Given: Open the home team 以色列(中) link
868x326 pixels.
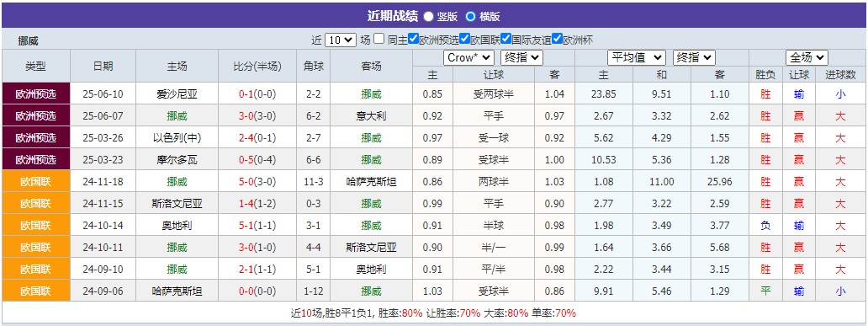Looking at the screenshot, I should point(177,138).
